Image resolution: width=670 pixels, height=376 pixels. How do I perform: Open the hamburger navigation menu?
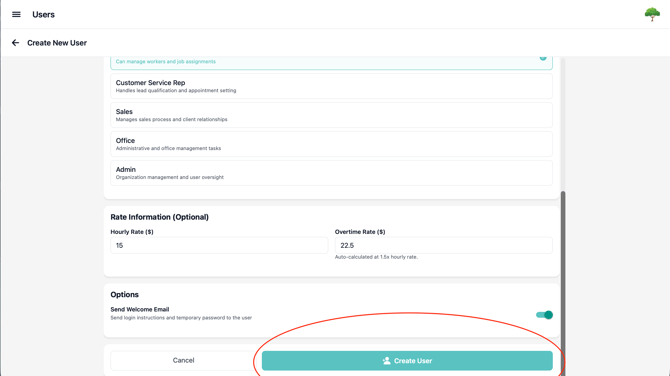point(16,15)
